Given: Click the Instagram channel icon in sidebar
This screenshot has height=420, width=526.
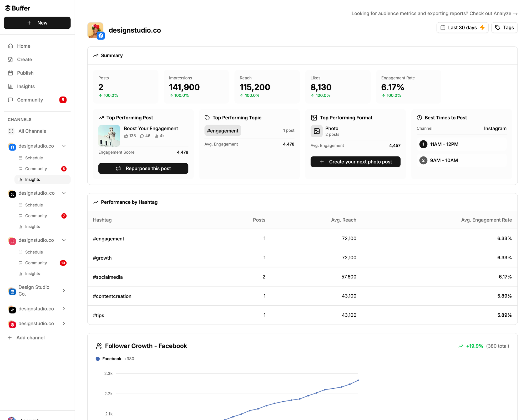Looking at the screenshot, I should tap(12, 241).
